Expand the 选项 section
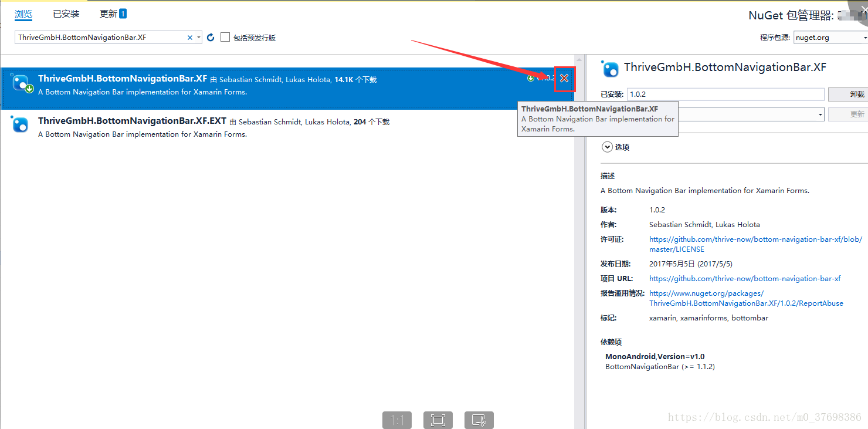Screen dimensions: 868x429 coord(608,147)
